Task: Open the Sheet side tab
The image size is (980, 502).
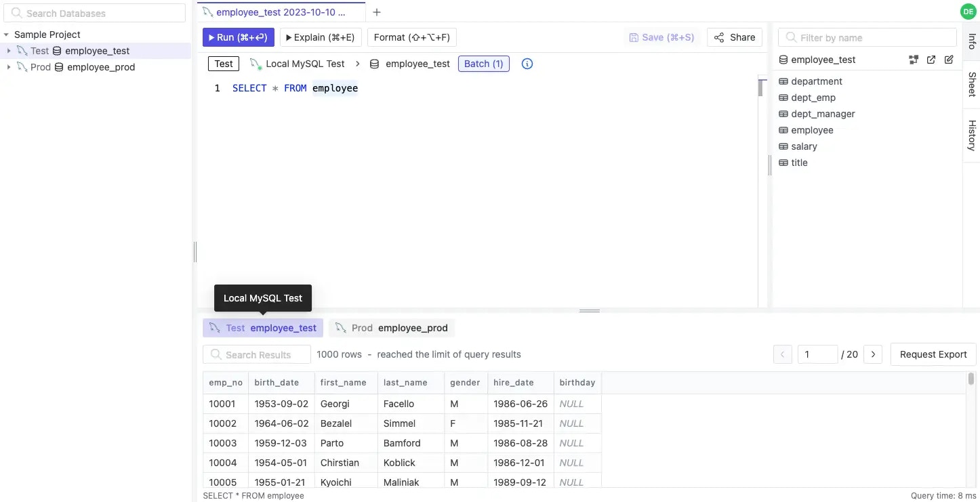Action: point(971,84)
